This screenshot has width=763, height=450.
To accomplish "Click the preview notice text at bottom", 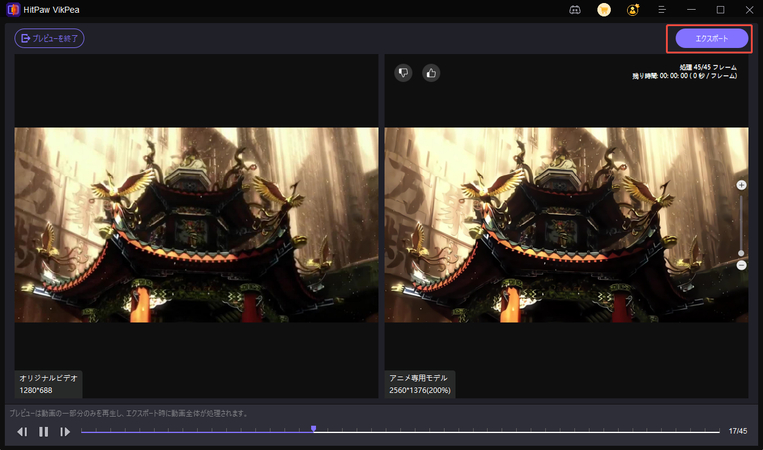I will pos(129,414).
